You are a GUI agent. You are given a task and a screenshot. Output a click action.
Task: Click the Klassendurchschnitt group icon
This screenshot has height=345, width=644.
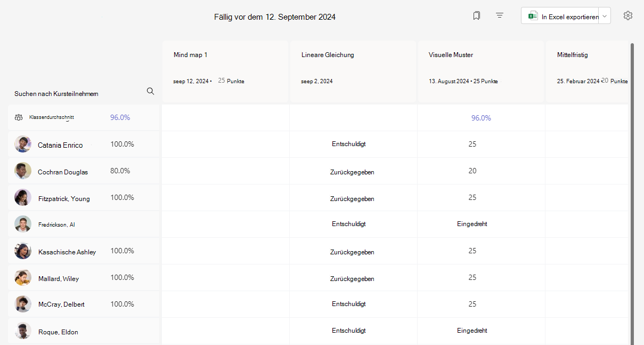[19, 117]
